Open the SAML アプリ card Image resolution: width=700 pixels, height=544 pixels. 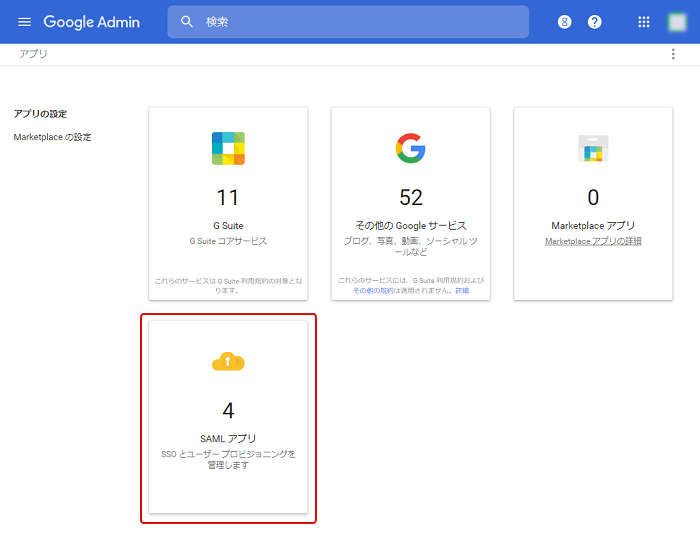(228, 417)
